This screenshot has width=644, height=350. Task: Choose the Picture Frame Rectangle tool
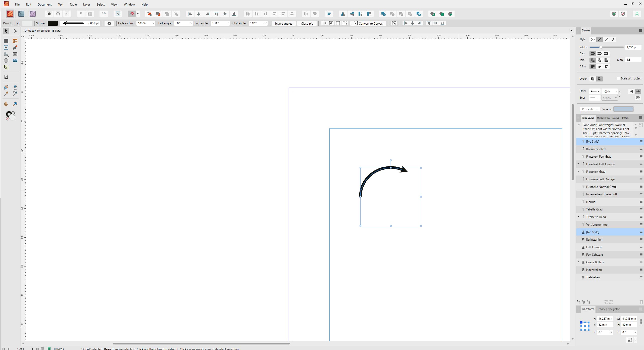(x=15, y=54)
